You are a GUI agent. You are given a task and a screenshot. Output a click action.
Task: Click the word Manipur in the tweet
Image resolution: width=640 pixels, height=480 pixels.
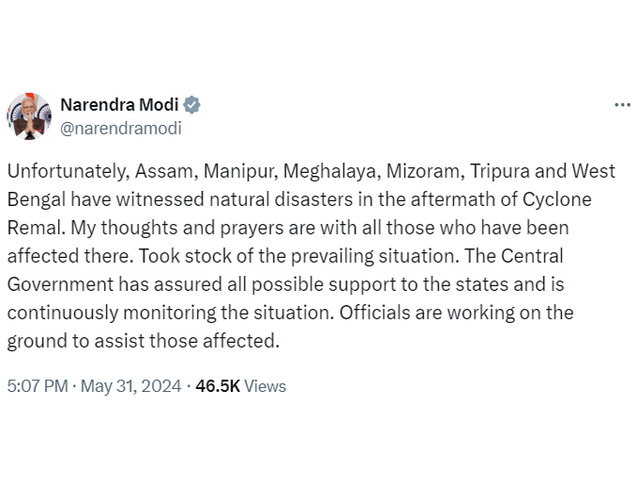[240, 171]
